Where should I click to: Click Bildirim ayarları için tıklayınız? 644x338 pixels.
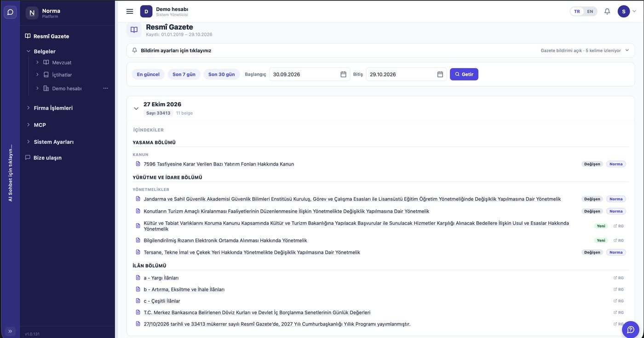(176, 51)
